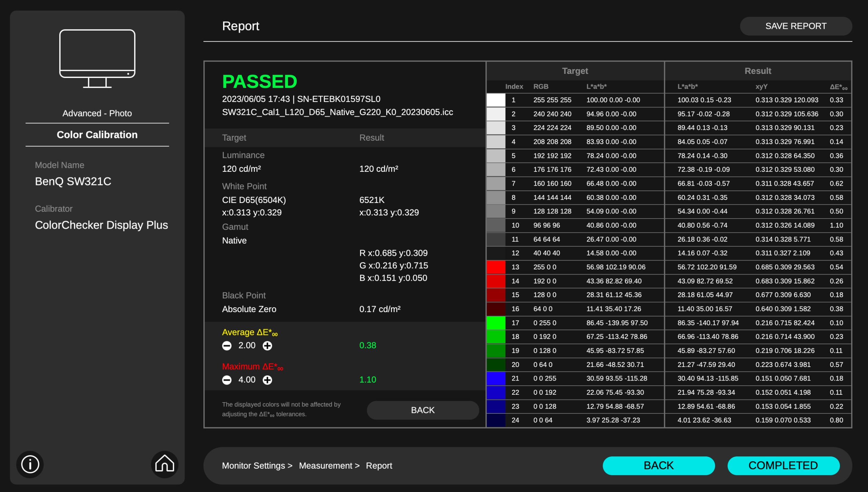Image resolution: width=868 pixels, height=492 pixels.
Task: Go to the home screen icon
Action: (x=164, y=464)
